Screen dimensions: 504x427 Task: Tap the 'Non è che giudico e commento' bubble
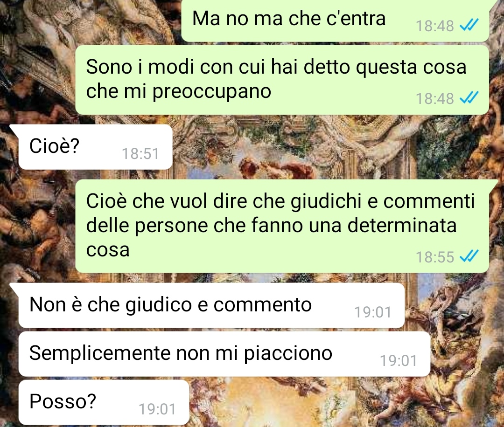[x=211, y=306]
